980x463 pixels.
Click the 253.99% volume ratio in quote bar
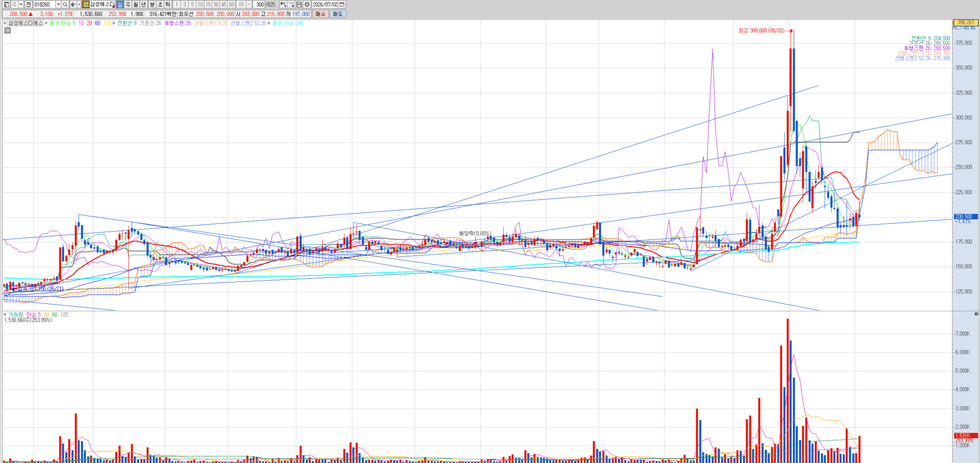117,14
